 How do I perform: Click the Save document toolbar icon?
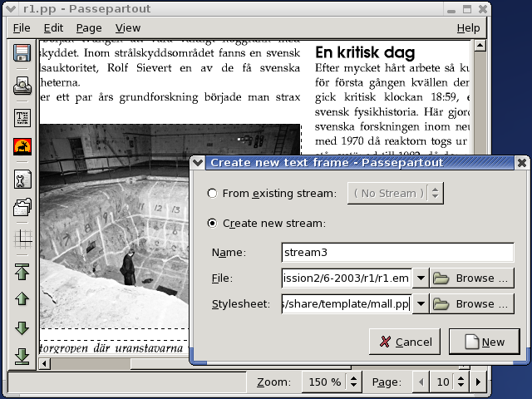22,54
